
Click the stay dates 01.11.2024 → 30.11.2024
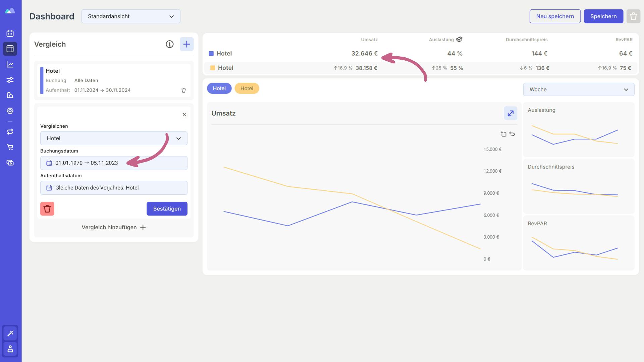pyautogui.click(x=103, y=90)
